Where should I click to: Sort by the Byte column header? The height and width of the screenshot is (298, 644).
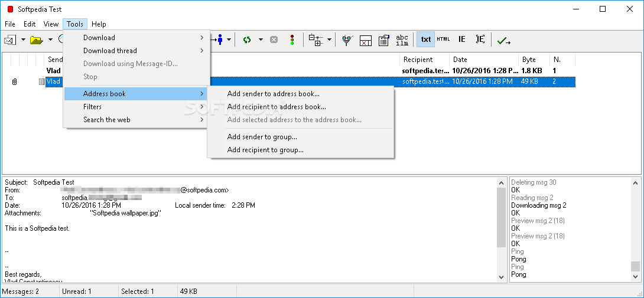[534, 60]
